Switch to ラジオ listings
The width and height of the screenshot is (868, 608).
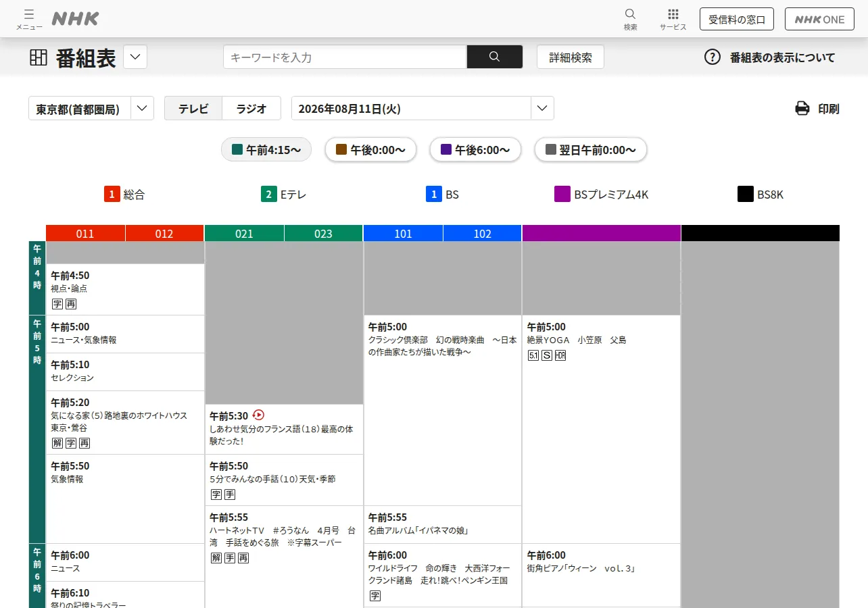(x=251, y=108)
